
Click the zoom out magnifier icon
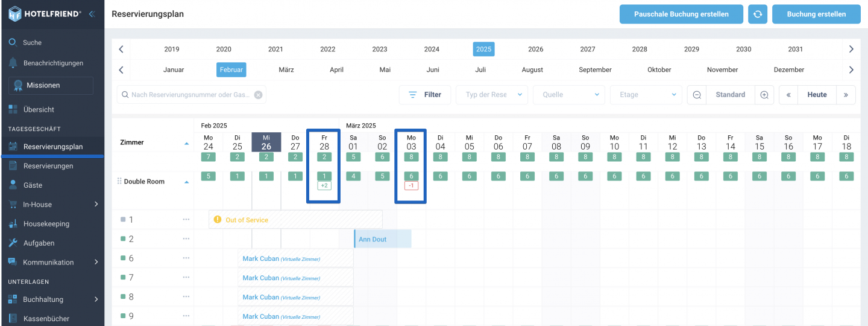point(697,95)
